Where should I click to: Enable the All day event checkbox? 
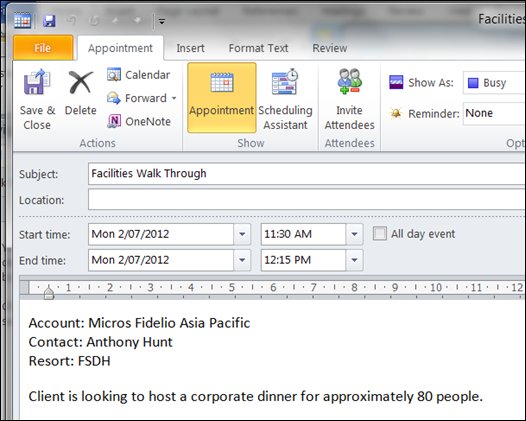point(380,233)
